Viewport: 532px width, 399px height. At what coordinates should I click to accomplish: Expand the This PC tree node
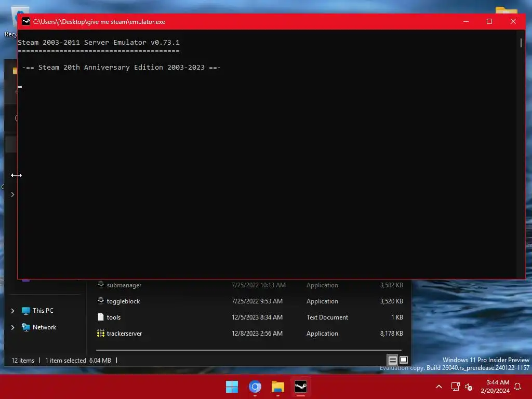click(12, 311)
